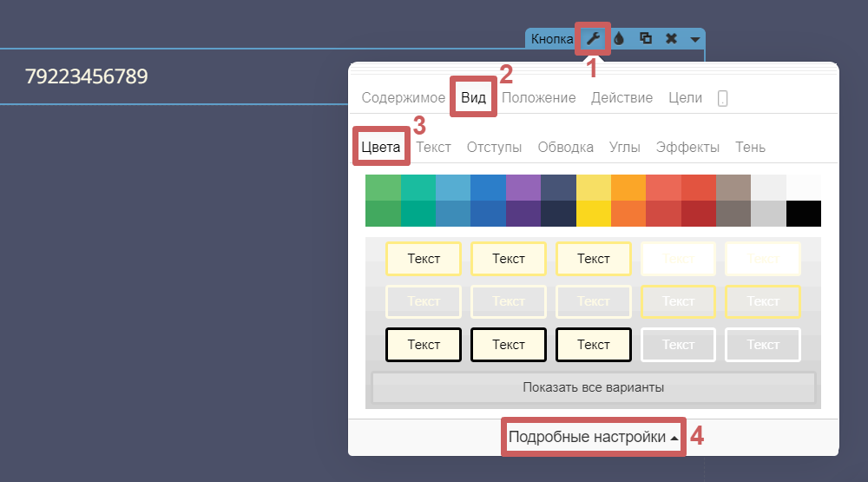Open the Тень sub-tab
868x482 pixels.
[x=750, y=147]
